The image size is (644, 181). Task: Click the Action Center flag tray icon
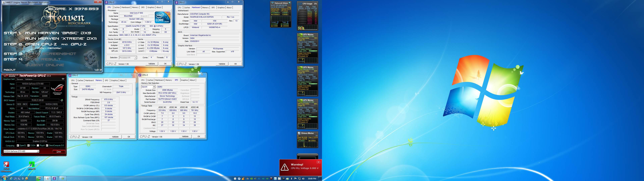point(295,178)
